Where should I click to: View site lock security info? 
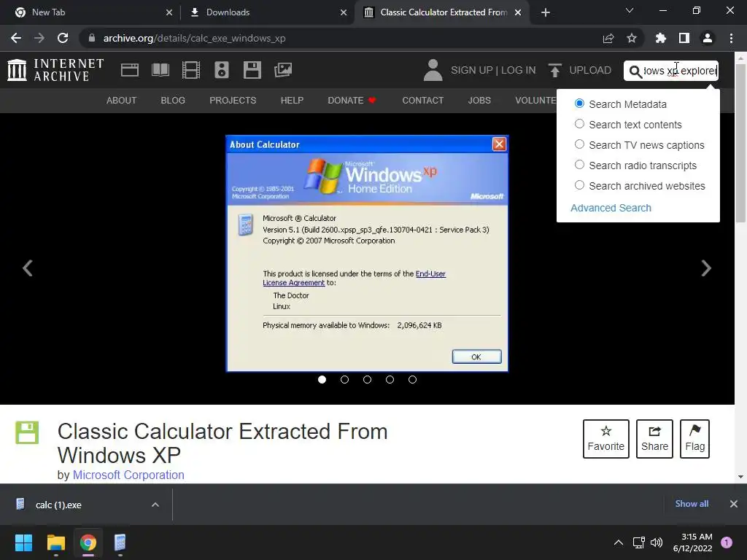pyautogui.click(x=92, y=38)
